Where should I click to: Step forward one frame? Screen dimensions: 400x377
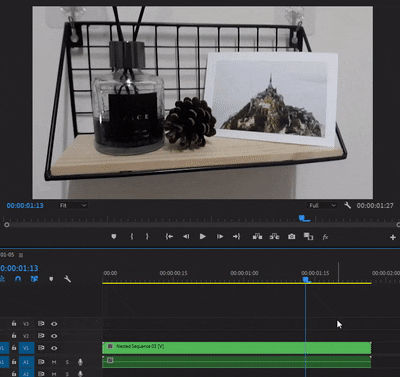coord(220,236)
